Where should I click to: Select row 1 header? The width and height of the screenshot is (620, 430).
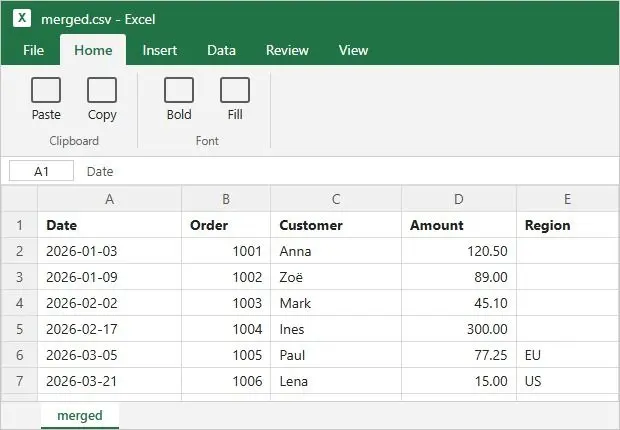pos(19,225)
